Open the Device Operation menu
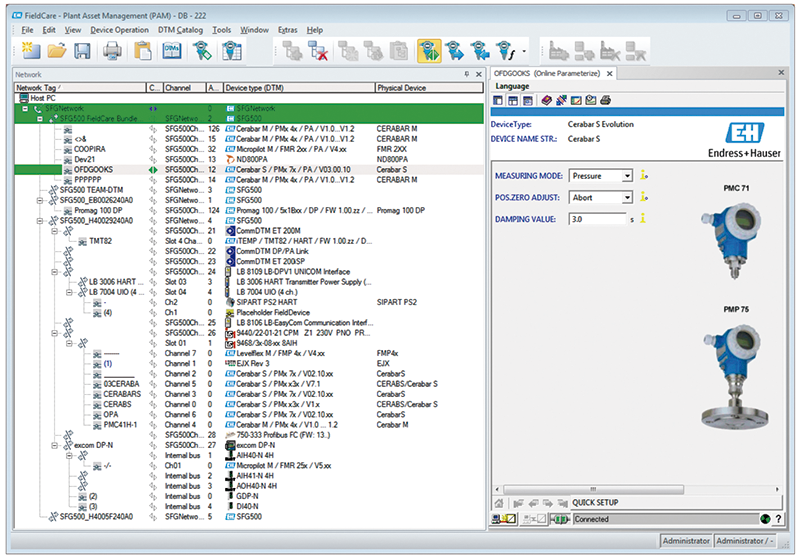800x560 pixels. pos(119,30)
